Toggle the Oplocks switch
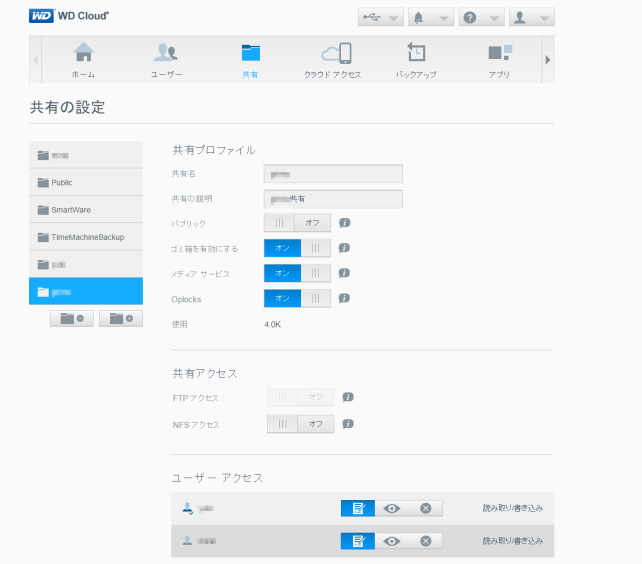Viewport: 642px width, 564px height. click(x=297, y=299)
